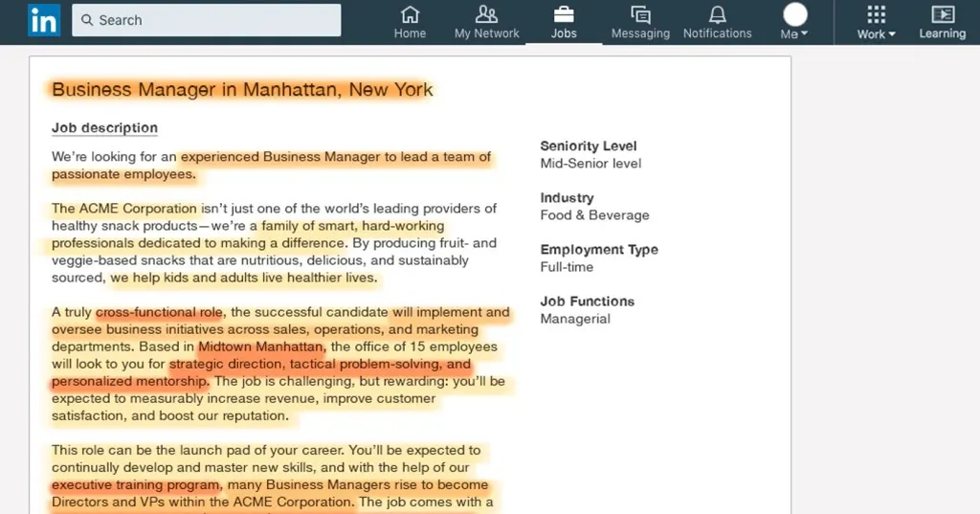Click 'This role can be the launch pad' sentence
980x514 pixels.
click(x=197, y=450)
